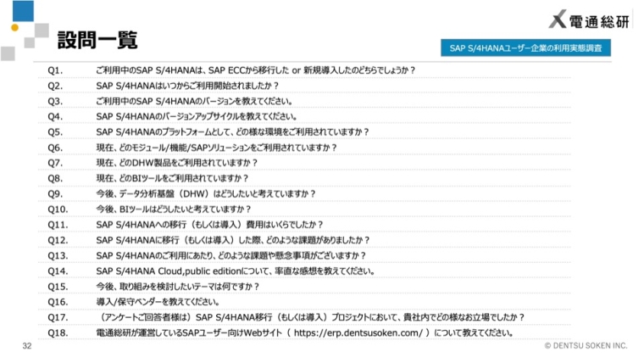Viewport: 644px width, 363px height.
Task: Select the Q1 question about SAP ECC migration
Action: pos(255,70)
